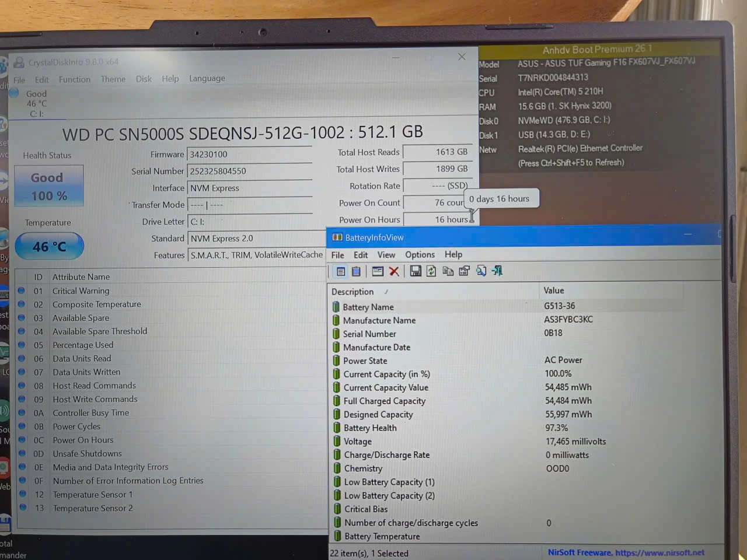Click the Serial Number field 252325804550

(250, 171)
